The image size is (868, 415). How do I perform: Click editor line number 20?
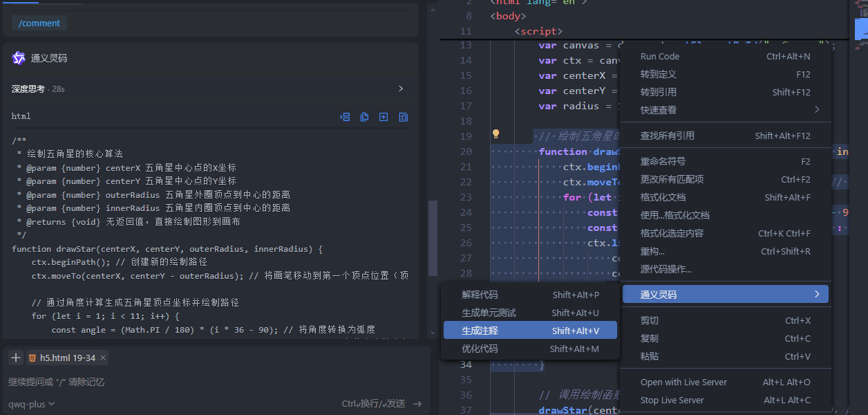[465, 151]
